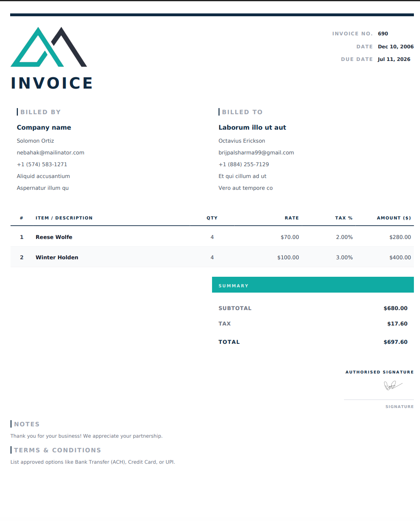Select the date Dec 10, 2006
Image resolution: width=420 pixels, height=521 pixels.
pyautogui.click(x=396, y=47)
